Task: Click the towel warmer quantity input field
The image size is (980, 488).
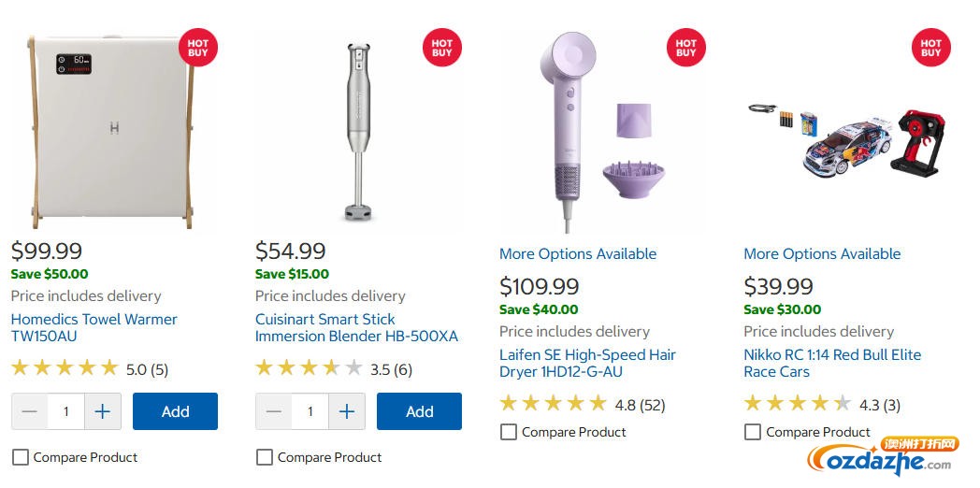Action: point(66,411)
